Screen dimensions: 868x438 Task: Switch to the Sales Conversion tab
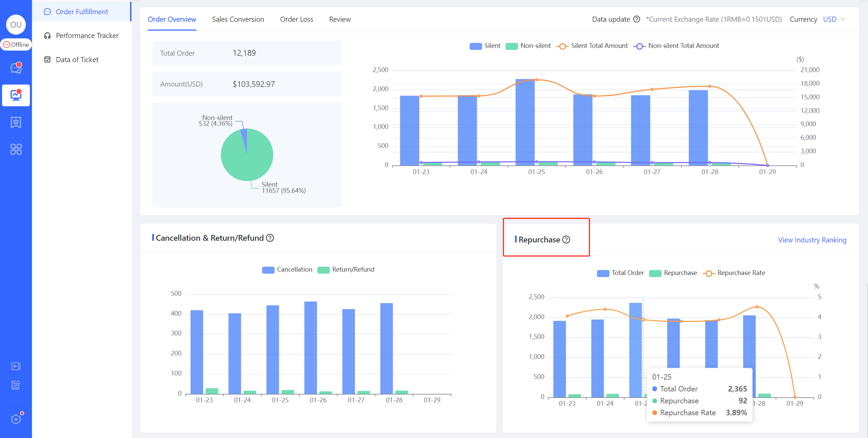point(238,19)
